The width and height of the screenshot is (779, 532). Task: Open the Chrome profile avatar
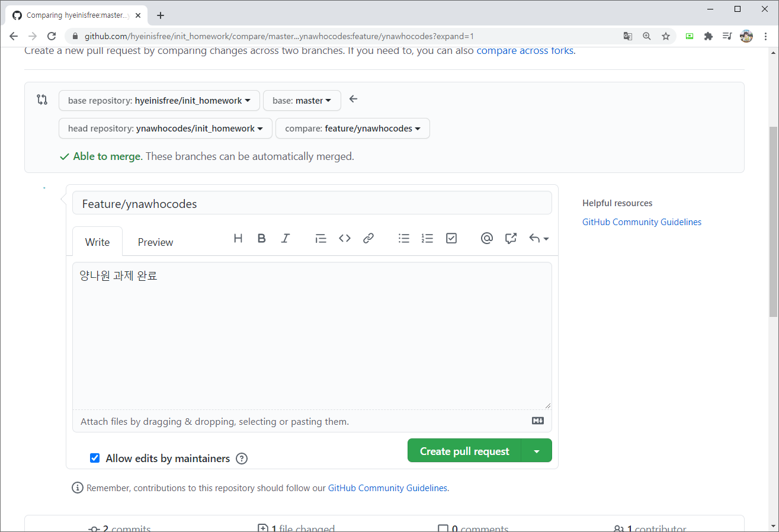746,36
